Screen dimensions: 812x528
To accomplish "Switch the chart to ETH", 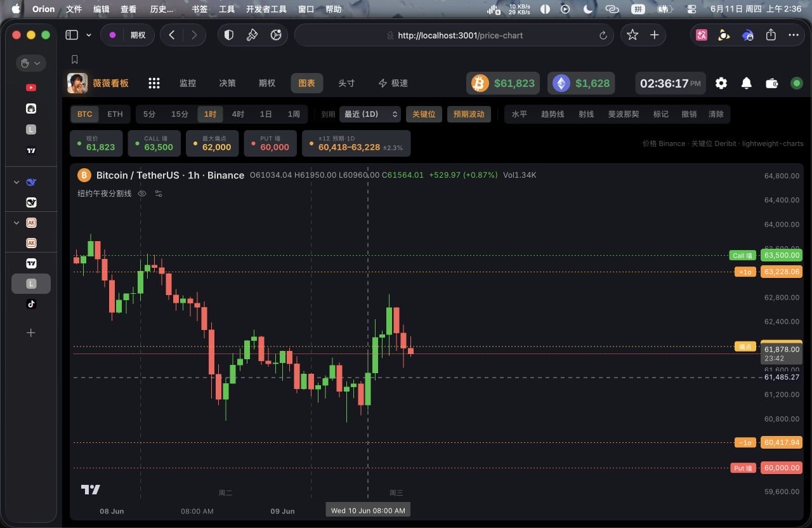I will tap(115, 114).
